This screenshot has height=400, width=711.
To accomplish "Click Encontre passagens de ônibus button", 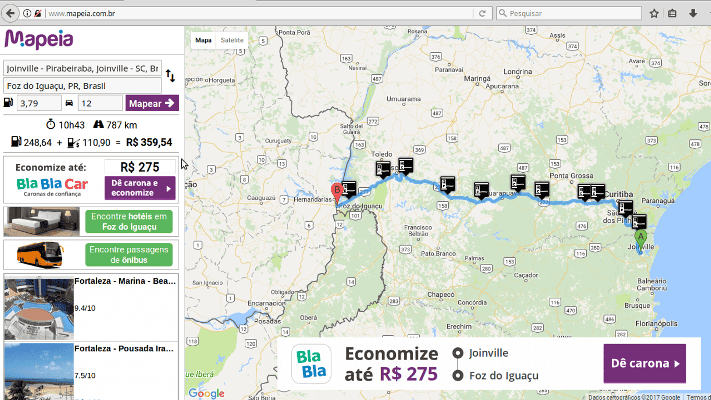I will 129,255.
